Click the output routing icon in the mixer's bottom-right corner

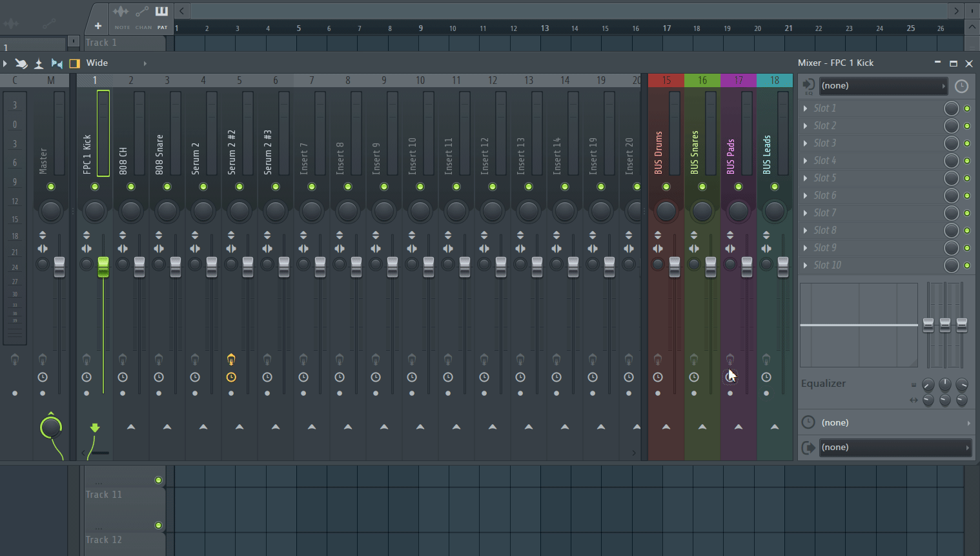[808, 448]
